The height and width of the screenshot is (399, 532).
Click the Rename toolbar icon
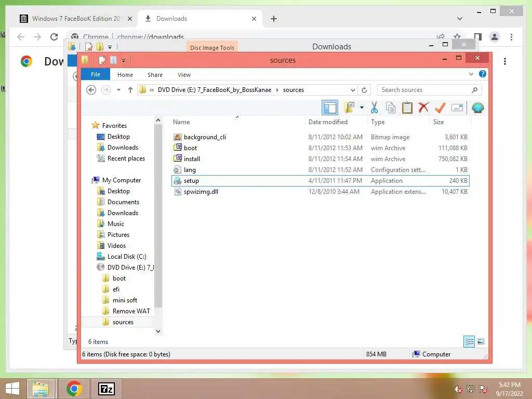point(457,108)
